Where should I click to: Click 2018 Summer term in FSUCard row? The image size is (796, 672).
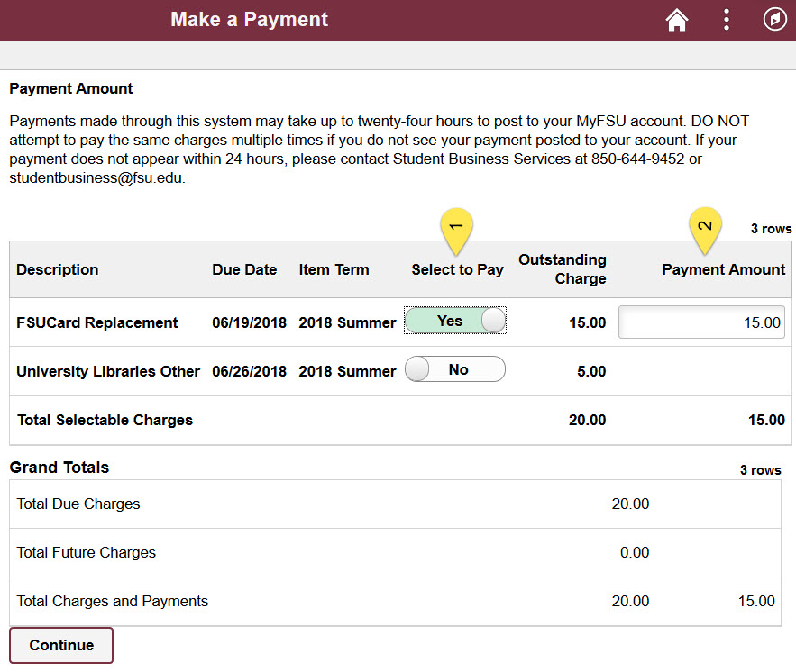[x=347, y=322]
